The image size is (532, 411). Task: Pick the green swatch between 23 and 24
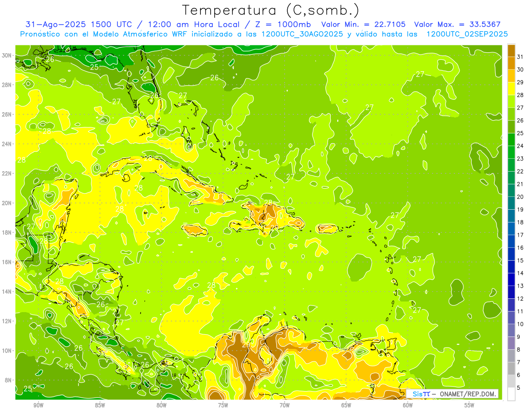(x=511, y=152)
